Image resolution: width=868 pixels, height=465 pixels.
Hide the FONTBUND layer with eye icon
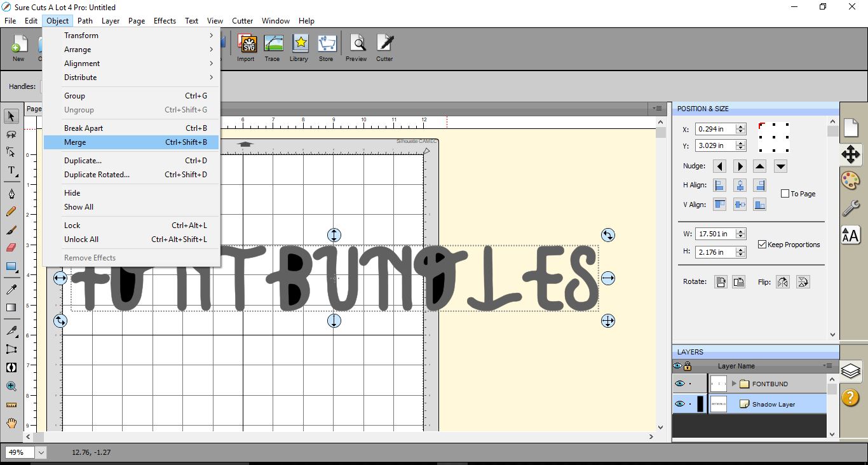(680, 384)
